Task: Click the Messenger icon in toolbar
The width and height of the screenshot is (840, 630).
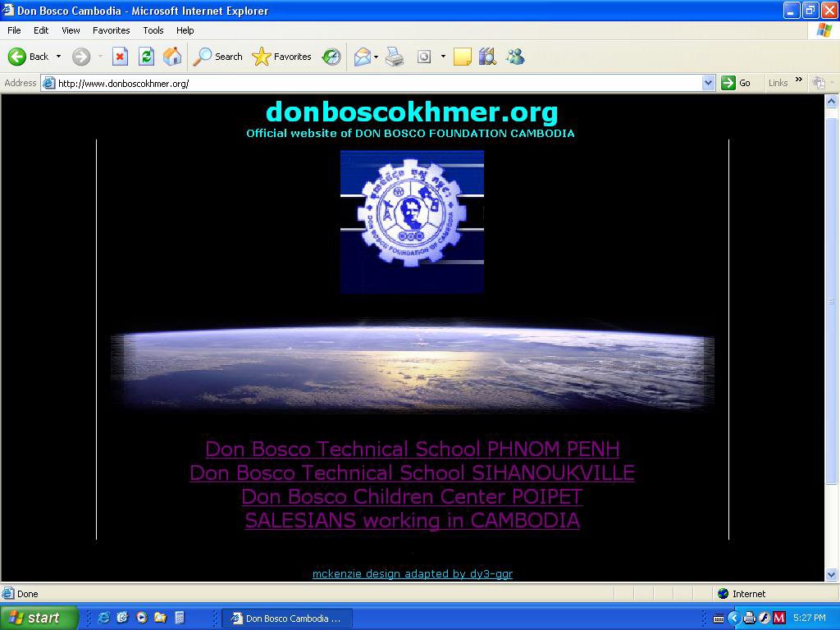Action: coord(515,57)
